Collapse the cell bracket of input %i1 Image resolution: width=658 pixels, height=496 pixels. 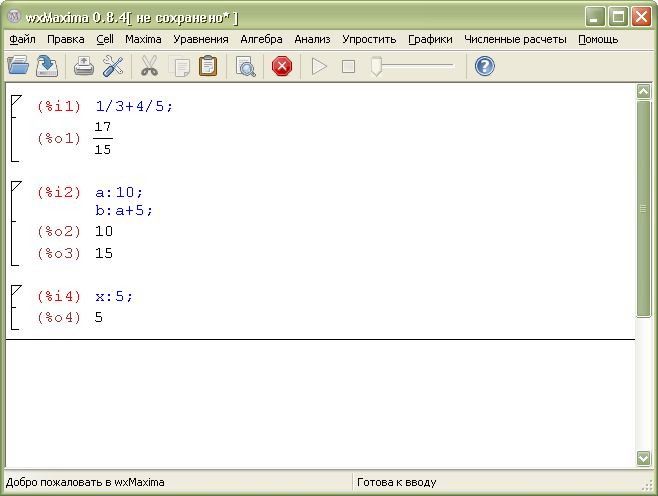pyautogui.click(x=16, y=101)
